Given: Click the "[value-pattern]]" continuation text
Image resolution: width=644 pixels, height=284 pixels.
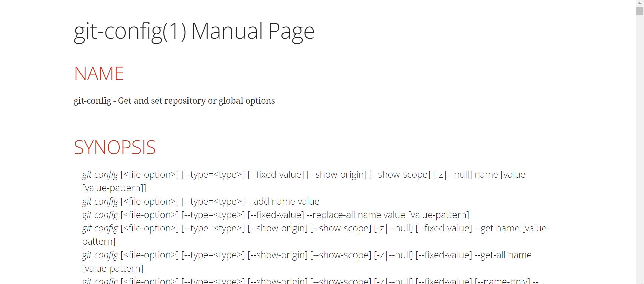Looking at the screenshot, I should (x=114, y=188).
